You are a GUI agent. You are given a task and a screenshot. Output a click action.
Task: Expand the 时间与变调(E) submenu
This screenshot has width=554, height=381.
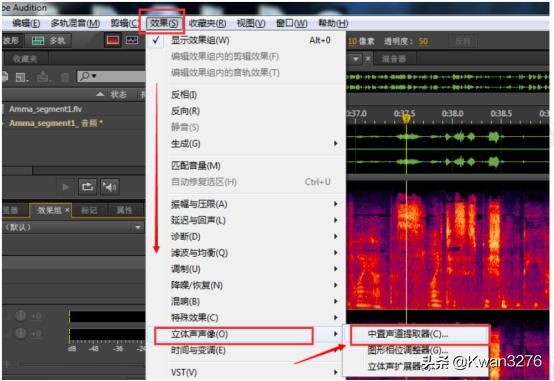click(246, 350)
